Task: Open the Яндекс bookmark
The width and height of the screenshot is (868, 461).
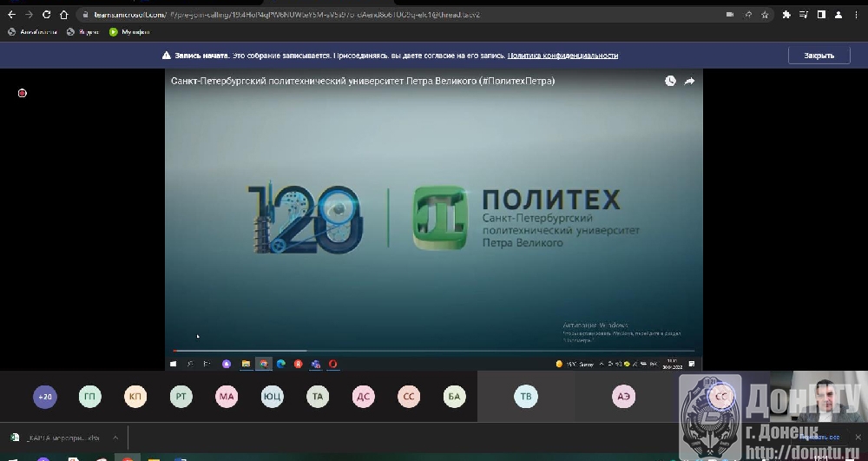Action: point(83,32)
